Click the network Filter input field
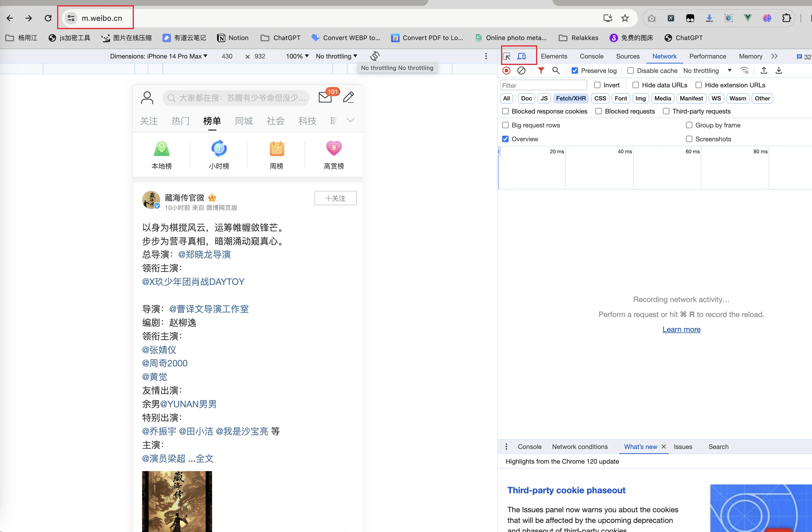812x532 pixels. (x=543, y=85)
